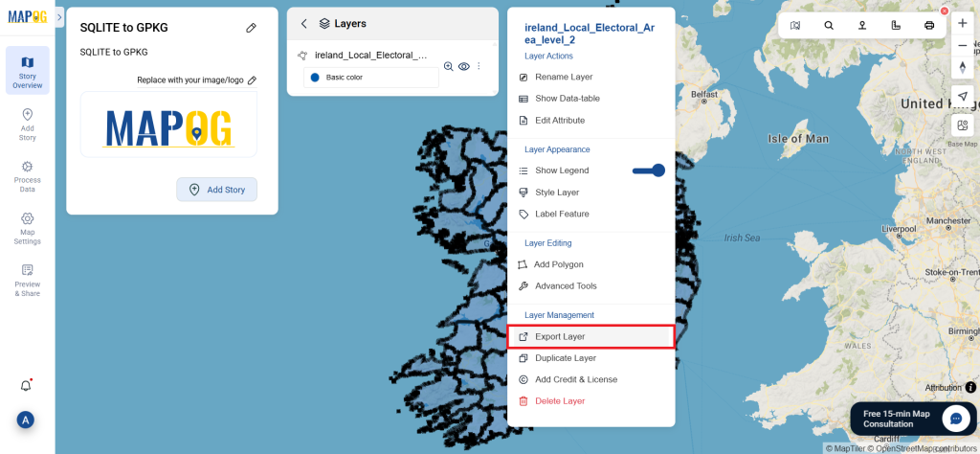This screenshot has width=980, height=454.
Task: Expand the left sidebar arrow
Action: tap(59, 17)
